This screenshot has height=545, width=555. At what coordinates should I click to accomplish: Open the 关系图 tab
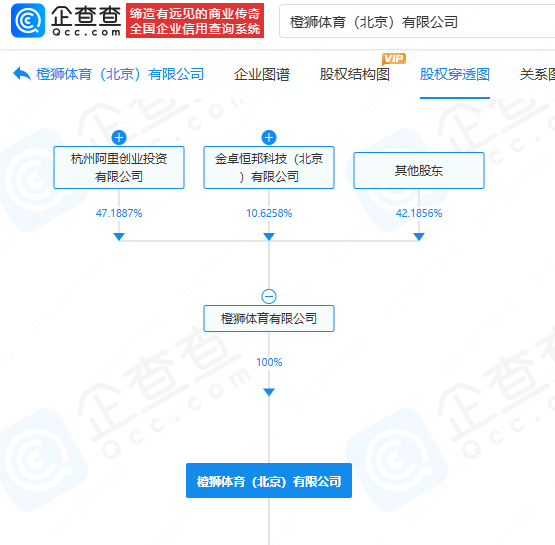pyautogui.click(x=537, y=74)
